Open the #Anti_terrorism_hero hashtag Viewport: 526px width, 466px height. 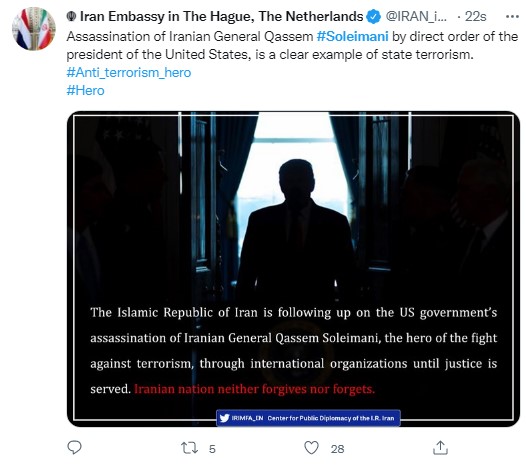129,72
